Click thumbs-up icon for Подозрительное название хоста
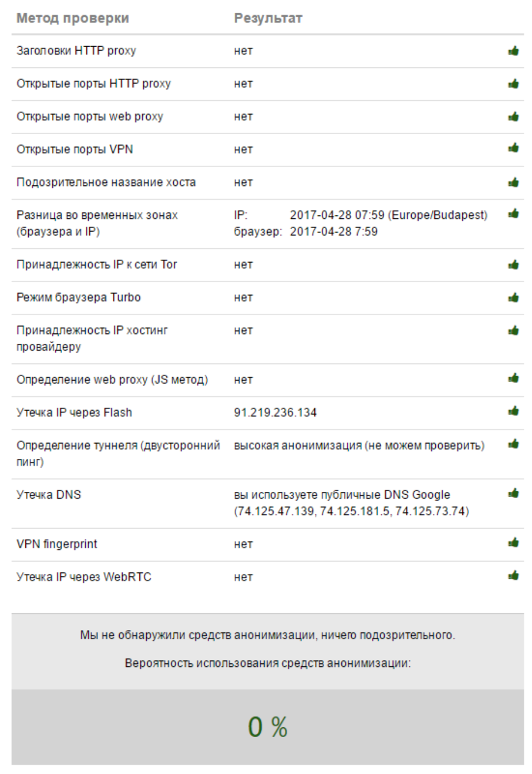532x774 pixels. coord(513,183)
